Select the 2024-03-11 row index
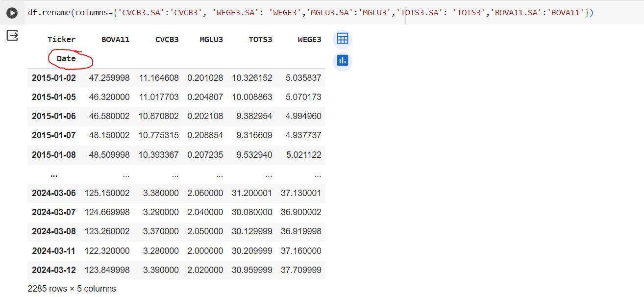 click(x=54, y=251)
